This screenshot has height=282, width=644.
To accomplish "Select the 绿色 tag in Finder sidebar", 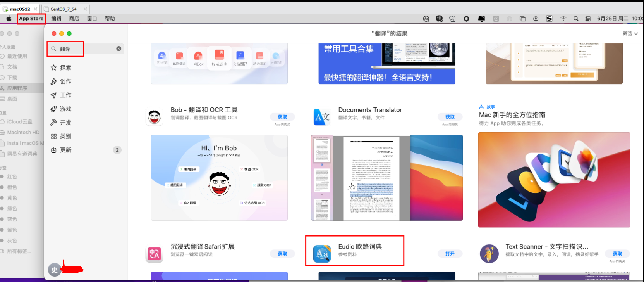I will [x=12, y=209].
